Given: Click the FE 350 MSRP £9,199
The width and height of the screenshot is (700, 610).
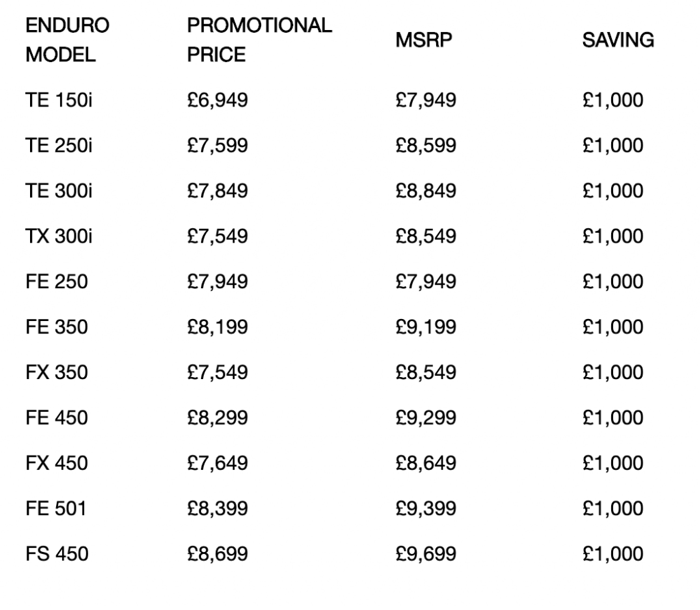Looking at the screenshot, I should click(427, 327).
